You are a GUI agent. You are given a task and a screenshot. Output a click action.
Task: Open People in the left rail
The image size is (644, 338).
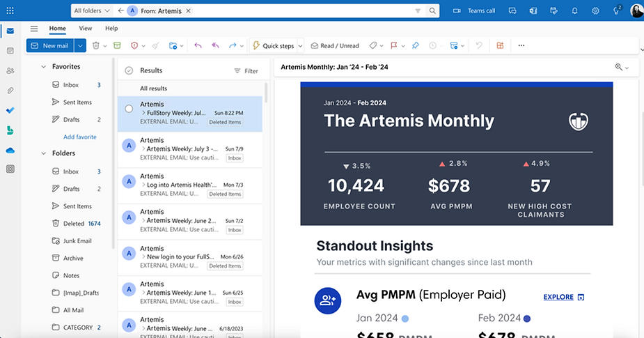[10, 70]
